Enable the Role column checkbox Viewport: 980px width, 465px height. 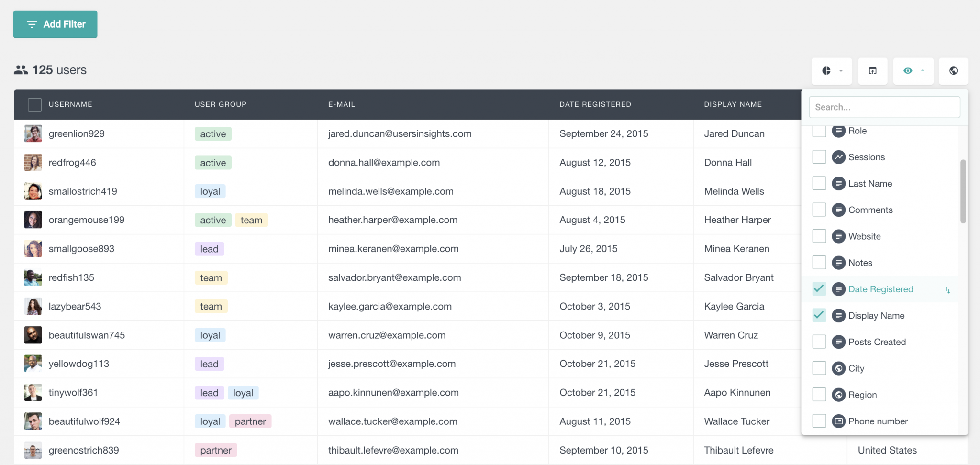[819, 131]
